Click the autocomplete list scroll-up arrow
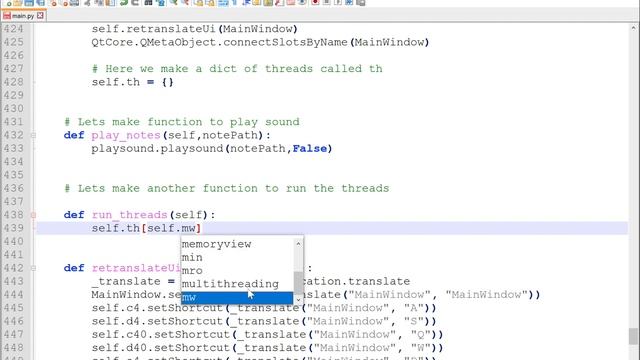The image size is (640, 360). 298,243
